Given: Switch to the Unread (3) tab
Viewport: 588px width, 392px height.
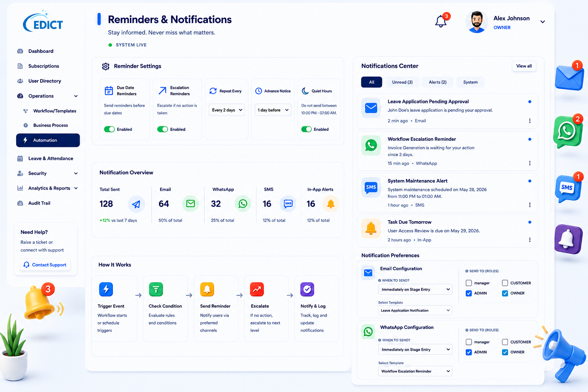Looking at the screenshot, I should (x=402, y=82).
